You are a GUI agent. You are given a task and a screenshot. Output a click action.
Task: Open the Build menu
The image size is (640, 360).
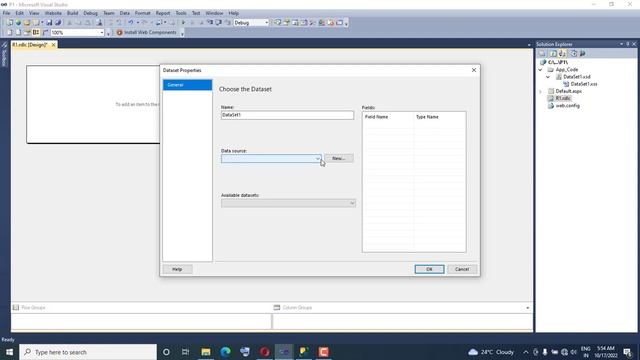click(x=73, y=13)
